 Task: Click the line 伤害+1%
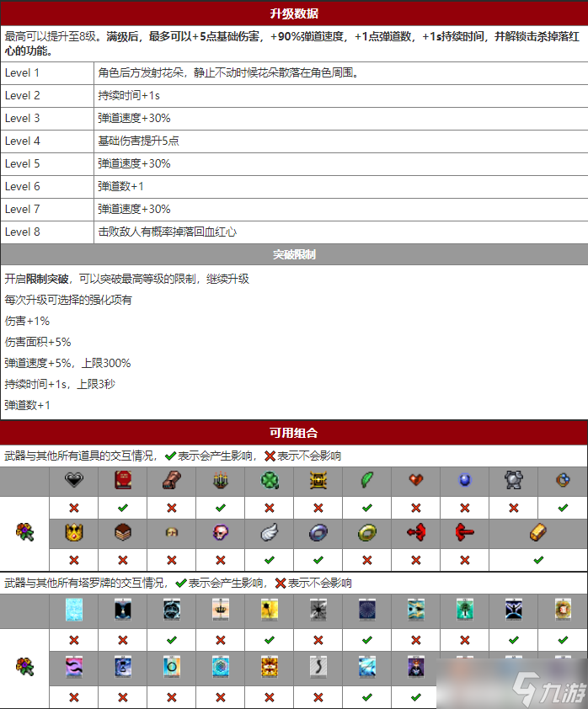pyautogui.click(x=27, y=321)
